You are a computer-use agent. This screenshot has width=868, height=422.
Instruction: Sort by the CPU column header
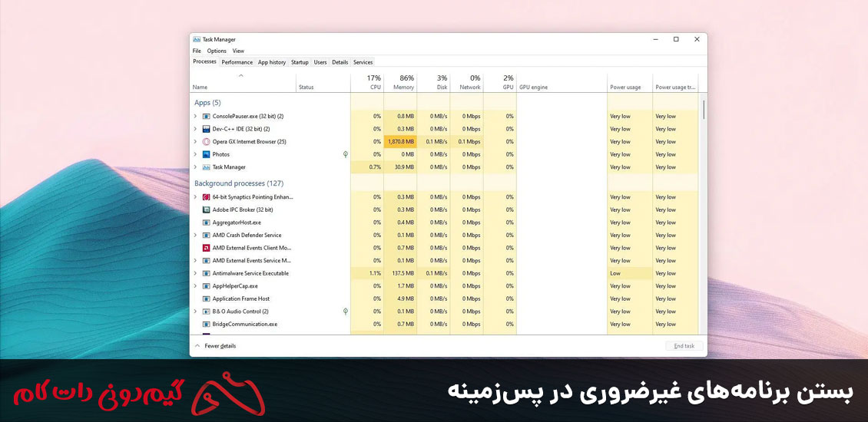pyautogui.click(x=368, y=82)
